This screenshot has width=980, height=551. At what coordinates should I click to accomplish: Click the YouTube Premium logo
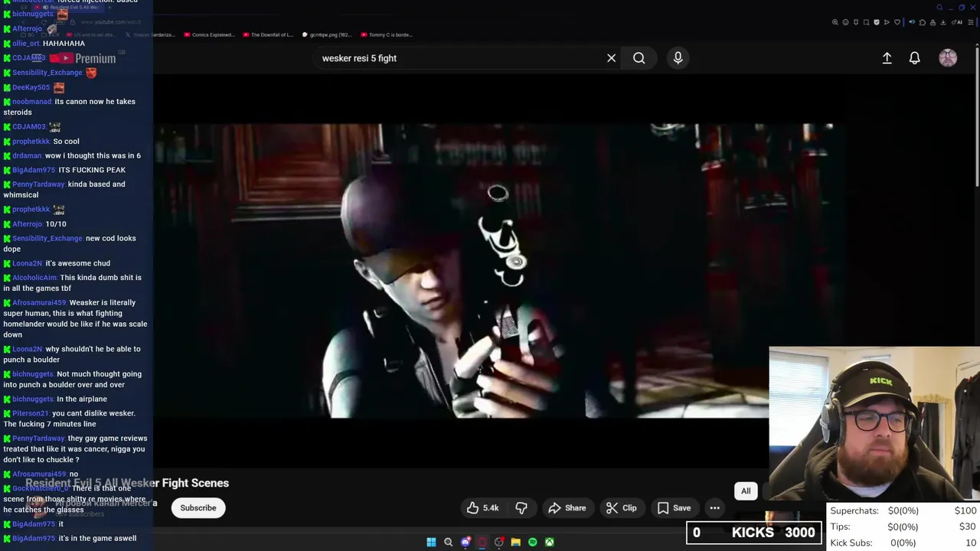(x=83, y=58)
